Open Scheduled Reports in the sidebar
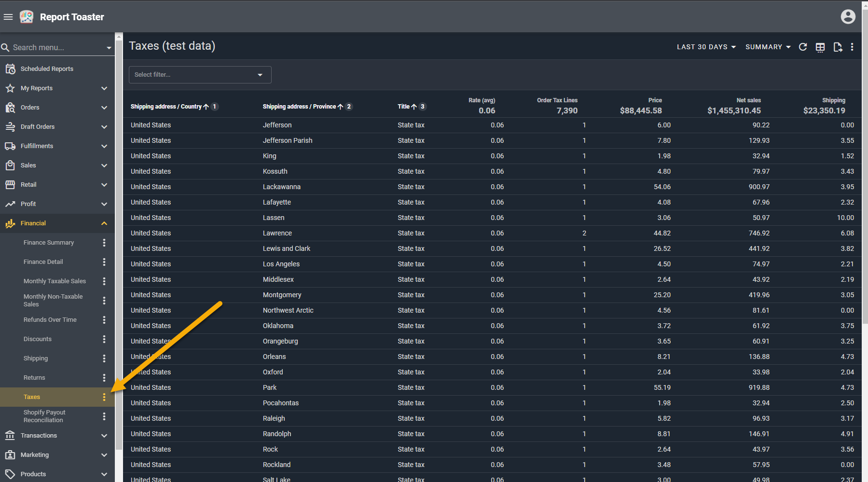Image resolution: width=868 pixels, height=482 pixels. (47, 69)
